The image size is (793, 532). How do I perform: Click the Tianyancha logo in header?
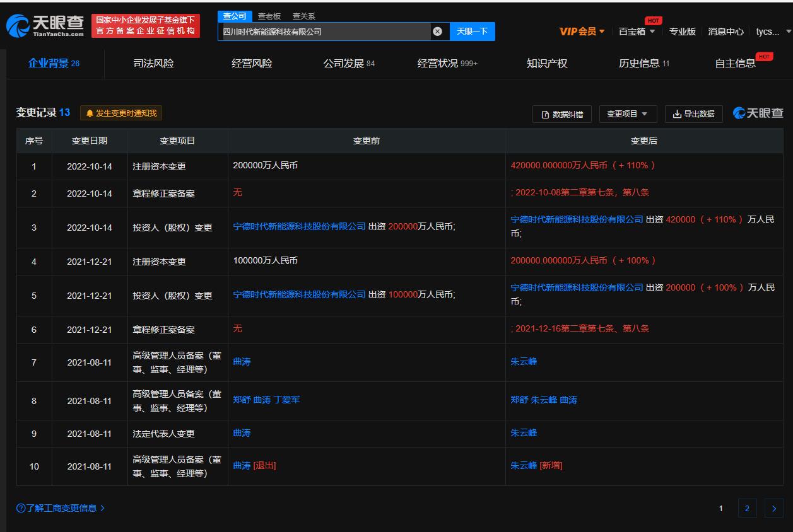pyautogui.click(x=45, y=26)
